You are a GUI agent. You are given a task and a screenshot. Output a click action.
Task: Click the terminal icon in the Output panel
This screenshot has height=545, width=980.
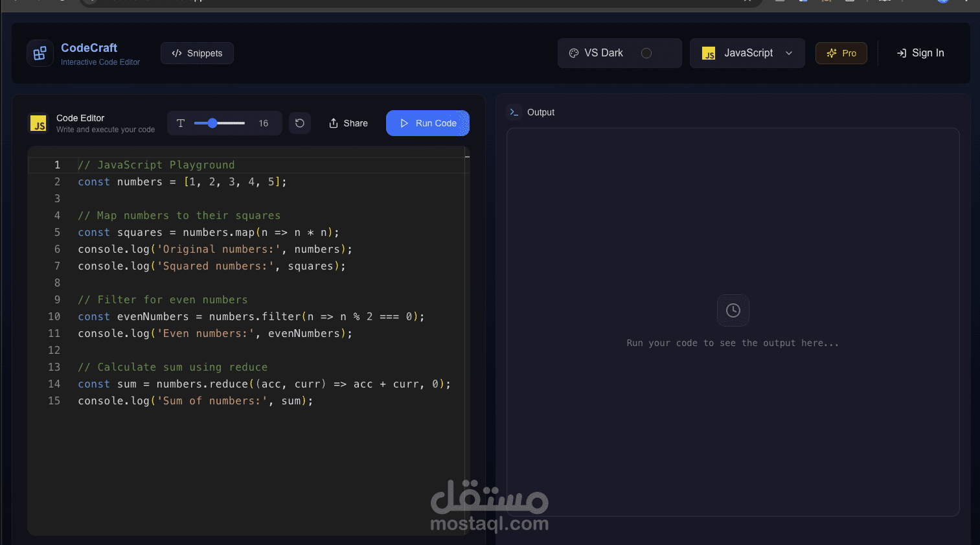tap(514, 111)
